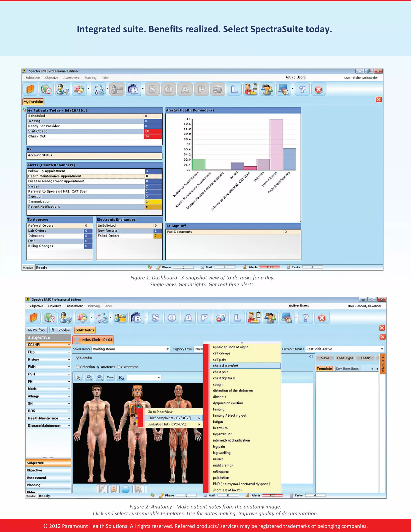Click the Mike, Clark patient tab
Screen dimensions: 411x532
(x=93, y=339)
